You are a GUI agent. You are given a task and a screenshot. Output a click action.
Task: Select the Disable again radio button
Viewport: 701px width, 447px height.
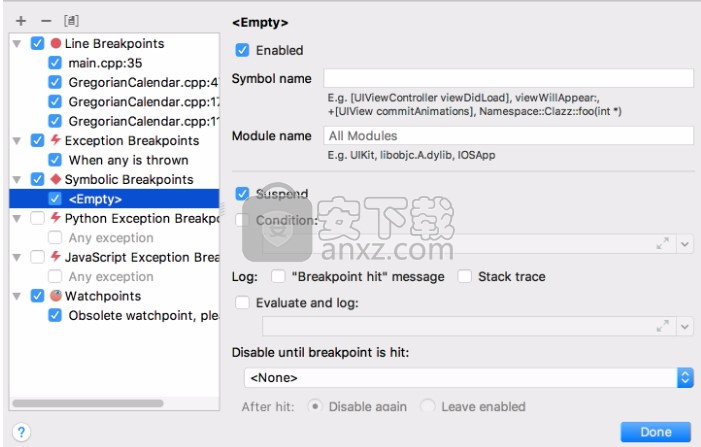(315, 406)
